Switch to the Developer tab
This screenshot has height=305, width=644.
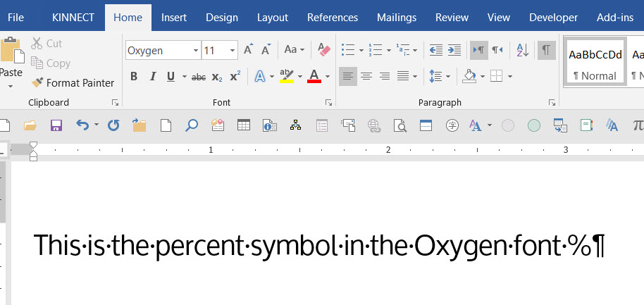pos(553,18)
